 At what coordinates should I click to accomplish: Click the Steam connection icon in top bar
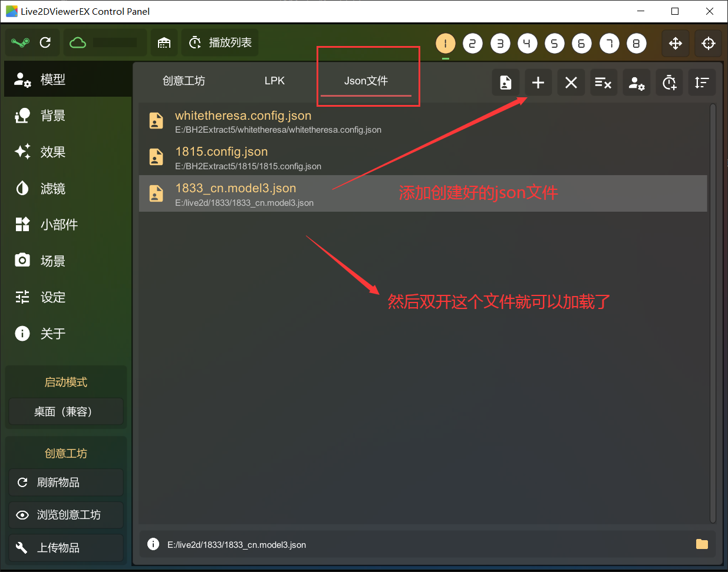pos(21,42)
